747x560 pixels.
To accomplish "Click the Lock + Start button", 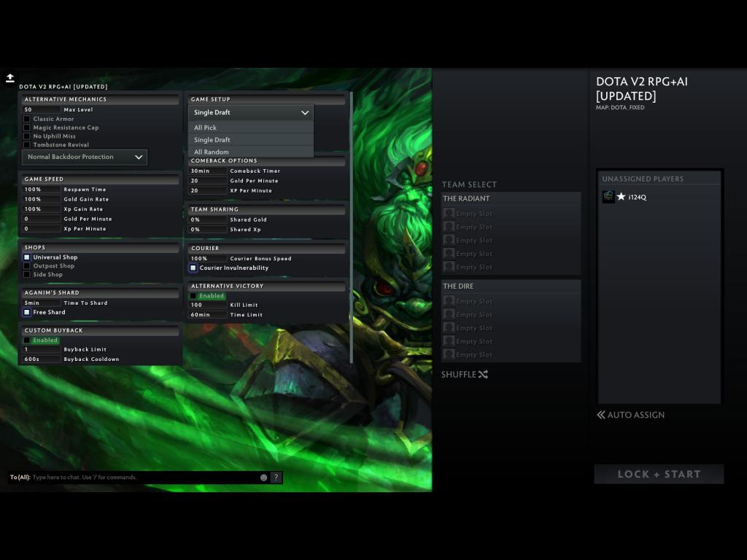I will point(659,474).
